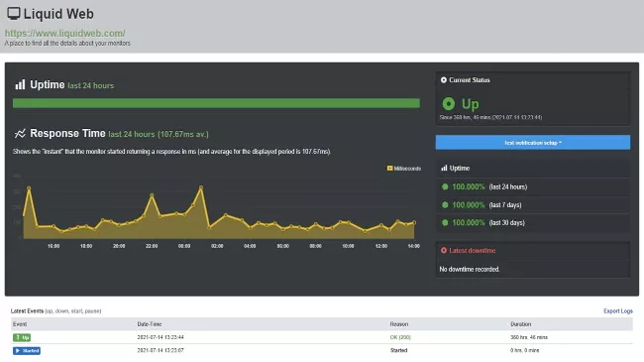644x362 pixels.
Task: Toggle the Milliseconds legend series
Action: [x=403, y=169]
